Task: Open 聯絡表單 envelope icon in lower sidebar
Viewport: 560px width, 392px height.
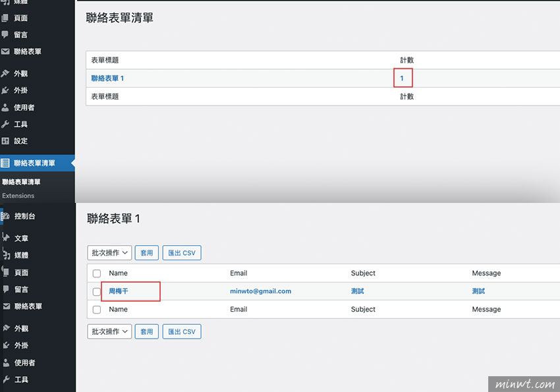Action: (x=7, y=306)
